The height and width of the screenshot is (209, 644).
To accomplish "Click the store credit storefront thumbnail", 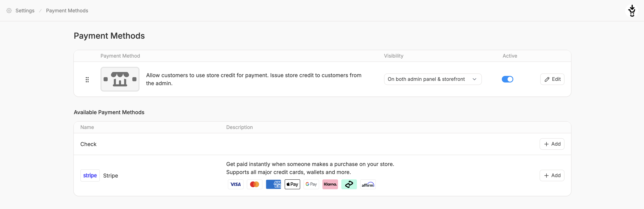I will click(120, 79).
